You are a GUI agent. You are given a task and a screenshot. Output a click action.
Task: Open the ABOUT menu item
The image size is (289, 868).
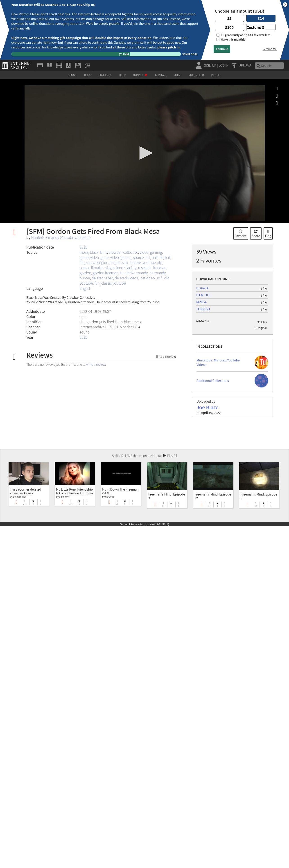[x=72, y=75]
